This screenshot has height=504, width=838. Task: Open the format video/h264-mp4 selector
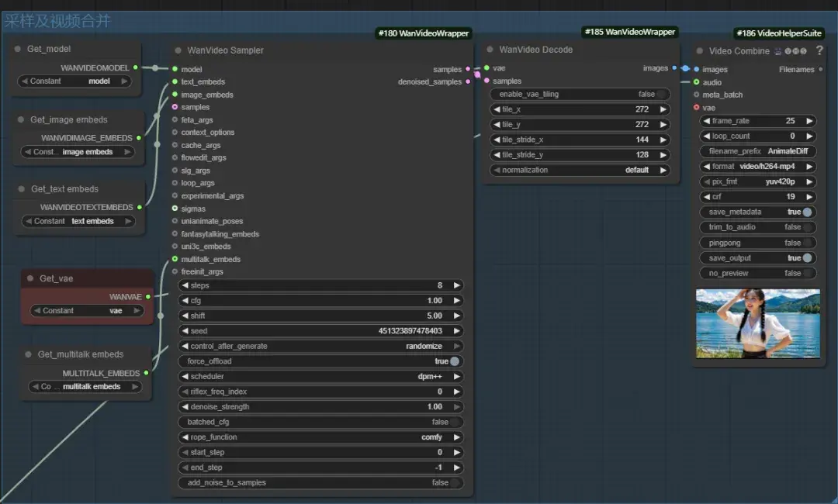pos(758,167)
